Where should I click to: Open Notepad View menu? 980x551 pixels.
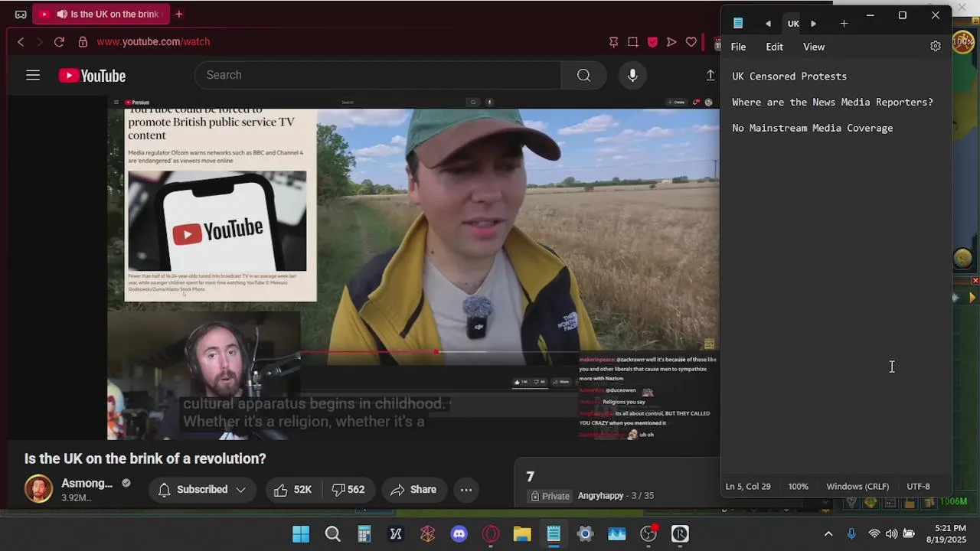(814, 47)
